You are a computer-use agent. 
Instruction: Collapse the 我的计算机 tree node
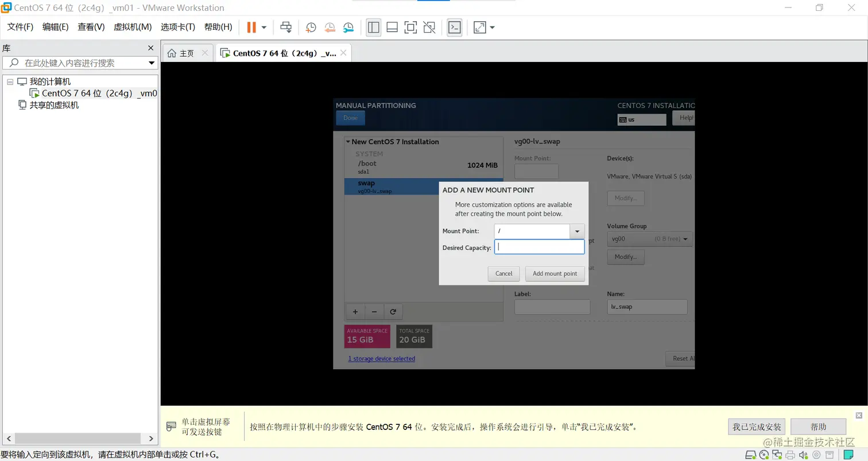click(10, 82)
